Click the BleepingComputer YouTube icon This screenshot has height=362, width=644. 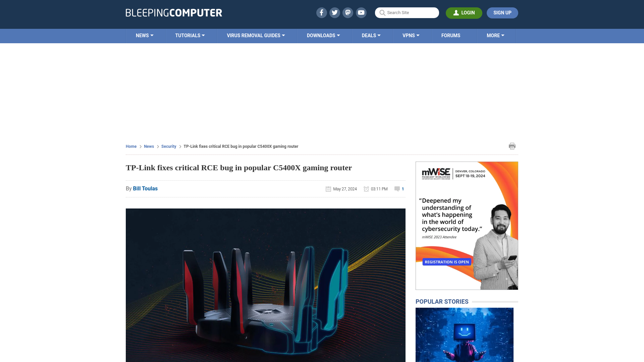tap(361, 12)
